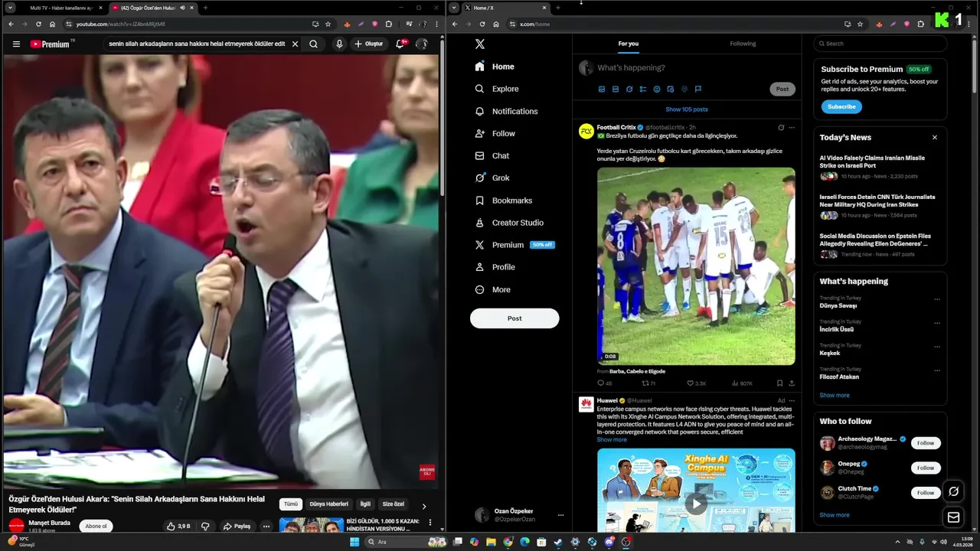The width and height of the screenshot is (980, 551).
Task: Expand the More menu in X sidebar
Action: click(492, 289)
